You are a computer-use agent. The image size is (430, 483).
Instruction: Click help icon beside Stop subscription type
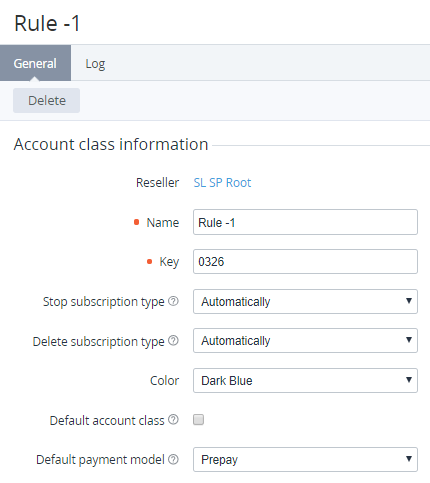(x=173, y=301)
